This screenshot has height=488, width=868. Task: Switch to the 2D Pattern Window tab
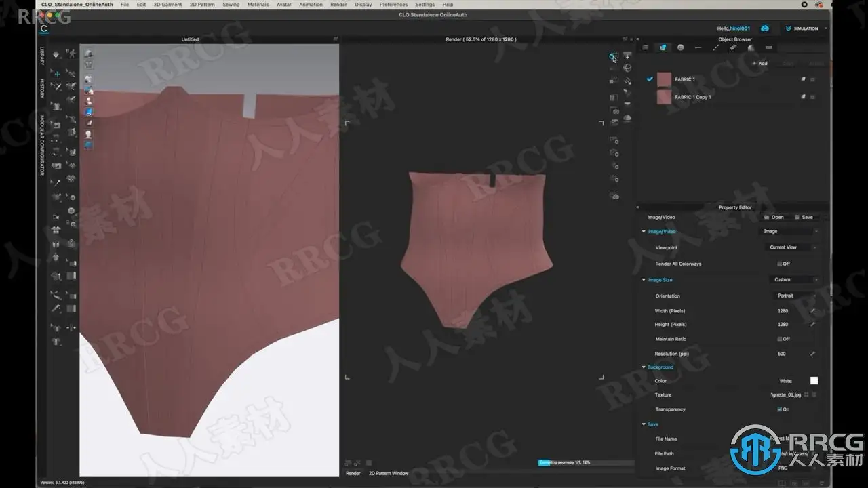point(389,473)
